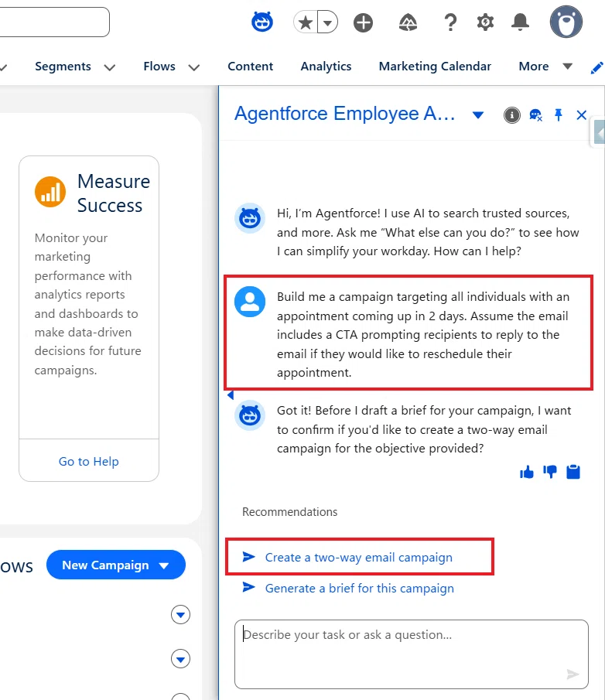This screenshot has height=700, width=605.
Task: Copy the Agentforce response with clipboard icon
Action: 573,472
